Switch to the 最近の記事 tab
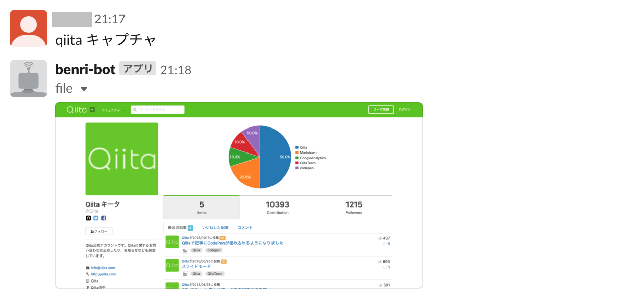Viewport: 644px width, 307px height. pos(180,228)
